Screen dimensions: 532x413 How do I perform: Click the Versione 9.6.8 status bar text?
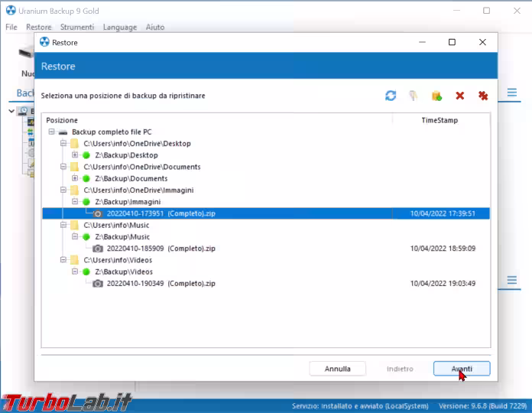pos(483,406)
